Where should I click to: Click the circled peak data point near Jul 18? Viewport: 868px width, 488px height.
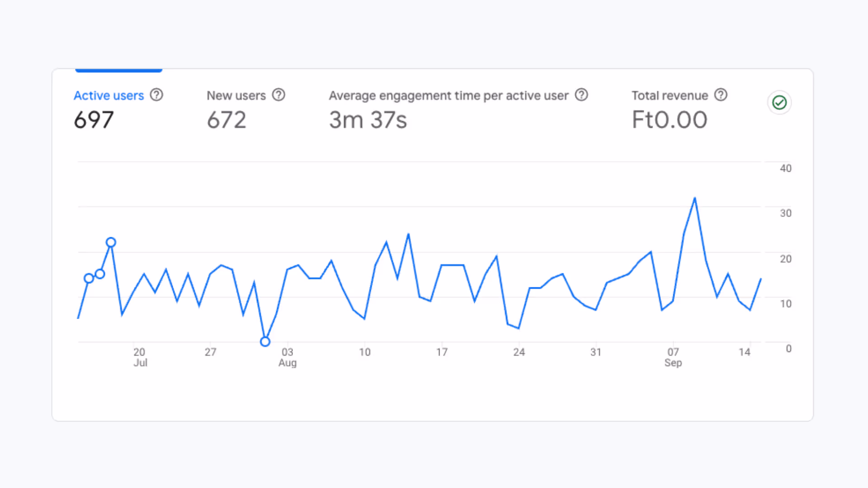tap(111, 242)
